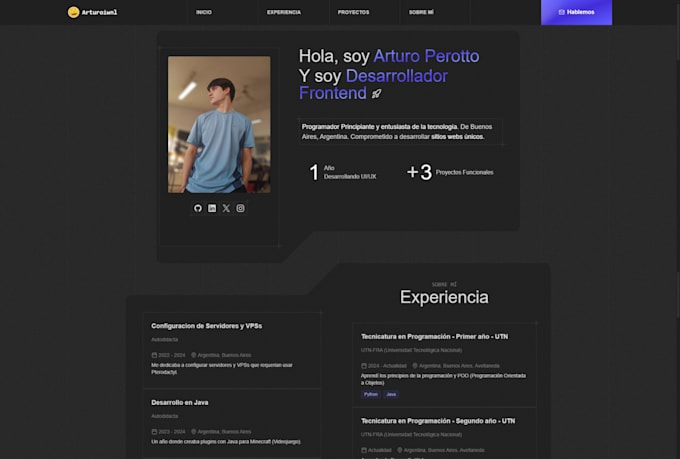This screenshot has height=459, width=680.
Task: Click location pin in Primer año card
Action: point(415,366)
